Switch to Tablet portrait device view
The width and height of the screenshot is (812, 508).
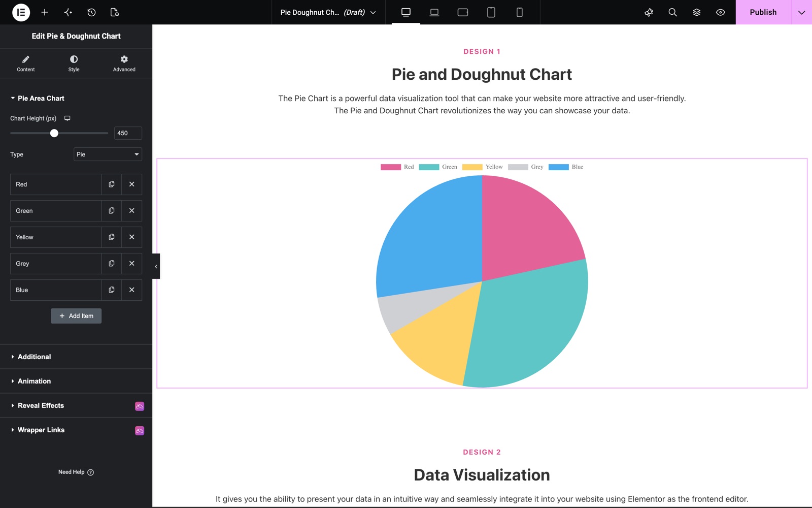491,12
